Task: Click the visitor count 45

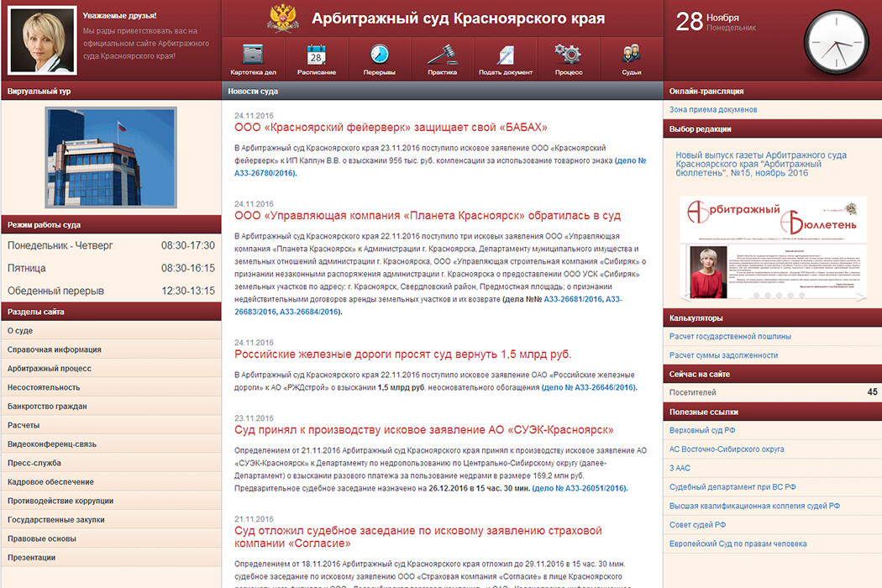Action: pos(873,392)
